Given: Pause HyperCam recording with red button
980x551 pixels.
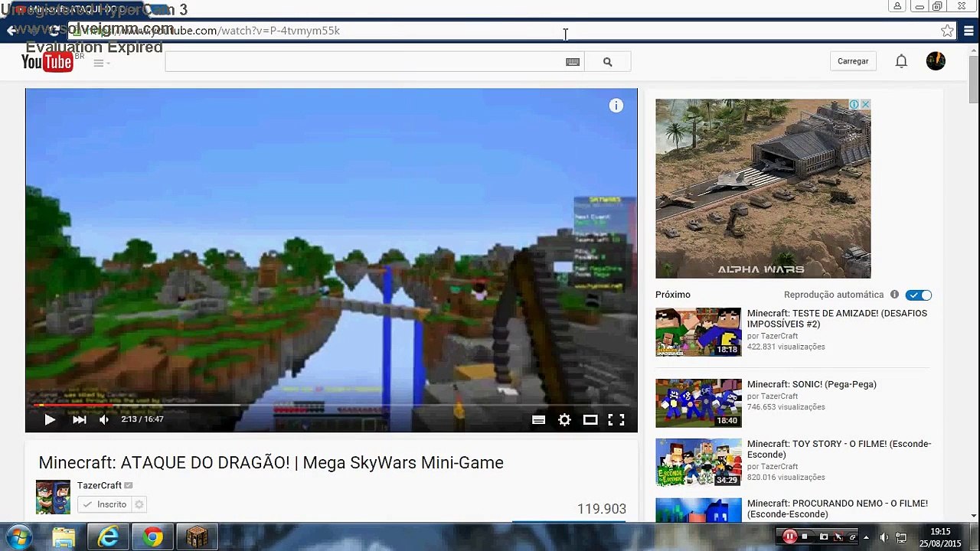Looking at the screenshot, I should click(789, 537).
